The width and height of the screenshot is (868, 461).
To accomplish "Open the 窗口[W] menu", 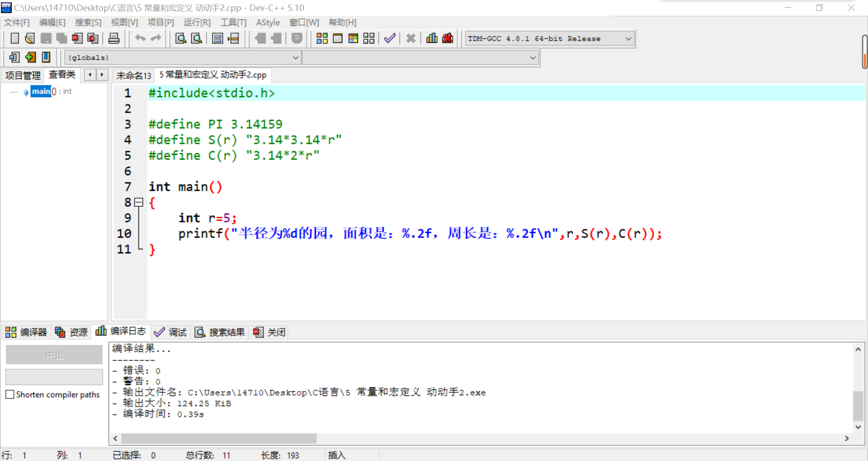I will [304, 22].
